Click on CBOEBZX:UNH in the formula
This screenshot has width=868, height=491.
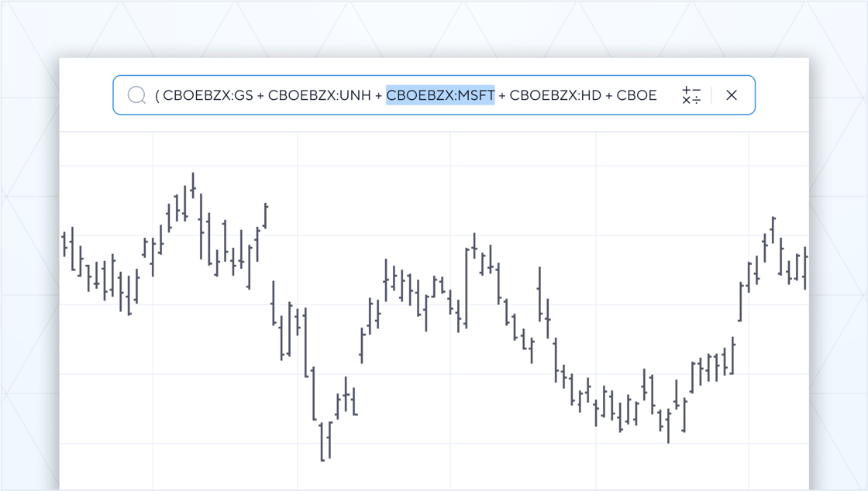pos(319,95)
